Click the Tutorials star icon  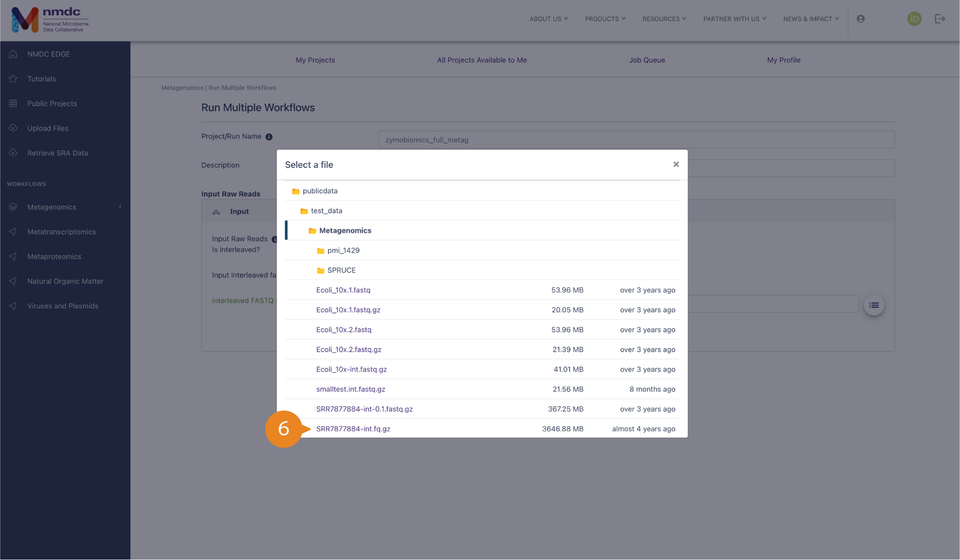[13, 79]
